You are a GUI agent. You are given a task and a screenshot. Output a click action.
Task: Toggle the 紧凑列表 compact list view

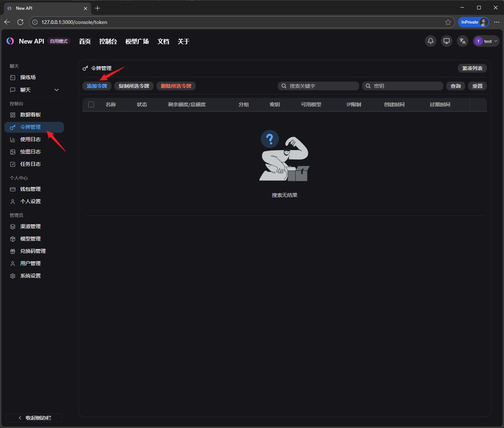pyautogui.click(x=472, y=68)
